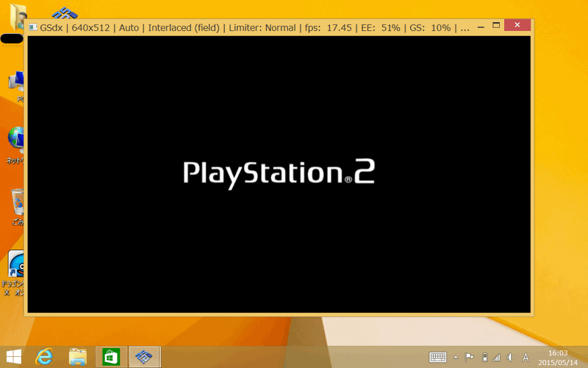This screenshot has height=368, width=588.
Task: Switch to PCSX2 taskbar button
Action: 144,357
